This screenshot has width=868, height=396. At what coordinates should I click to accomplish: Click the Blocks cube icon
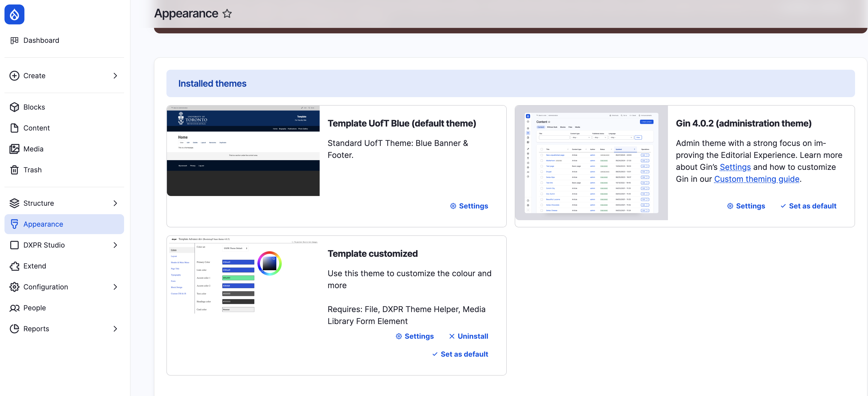point(14,107)
